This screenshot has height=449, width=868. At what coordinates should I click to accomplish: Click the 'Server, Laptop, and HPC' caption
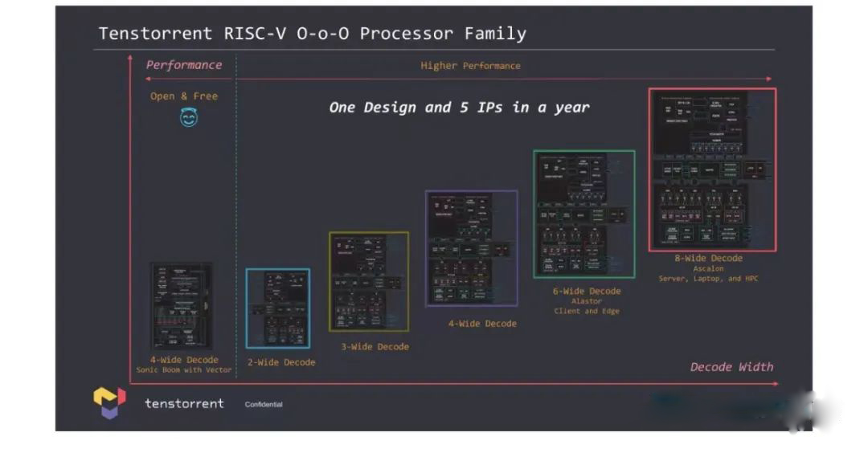(709, 279)
